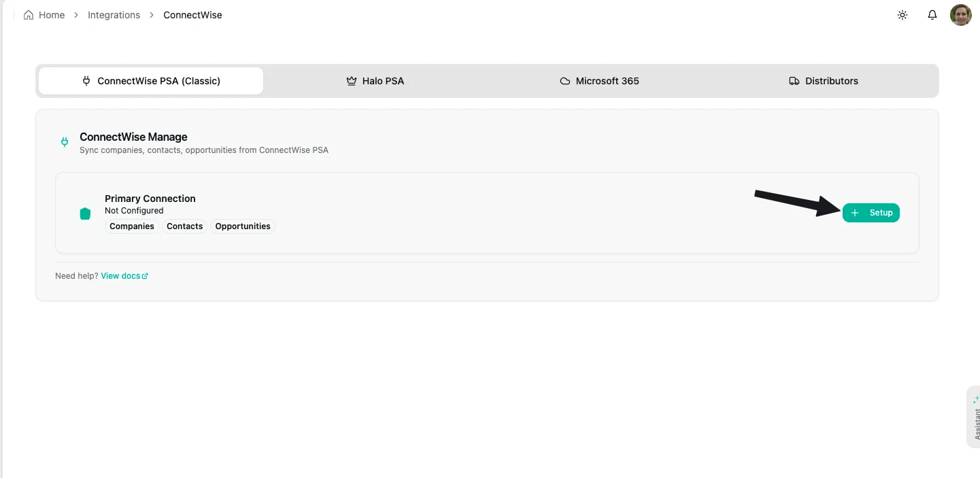Click the Contacts tag
The width and height of the screenshot is (980, 478).
pos(185,226)
